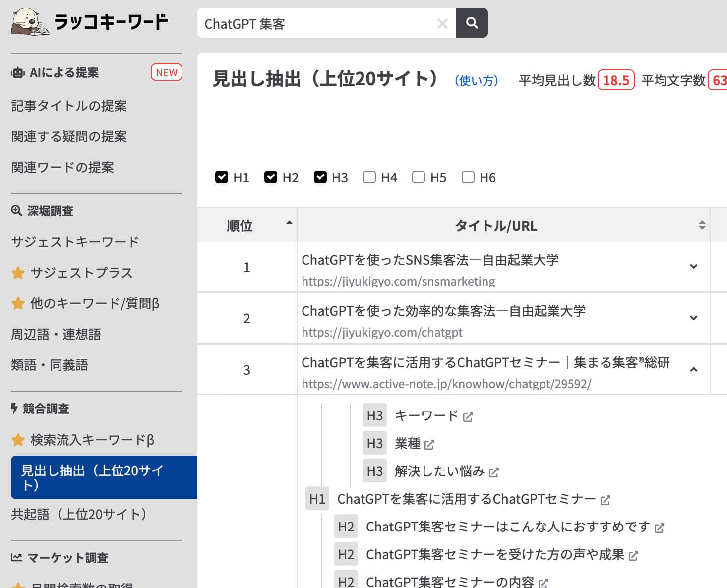Click the chart icon beside マーケット調査
727x588 pixels.
coord(16,558)
